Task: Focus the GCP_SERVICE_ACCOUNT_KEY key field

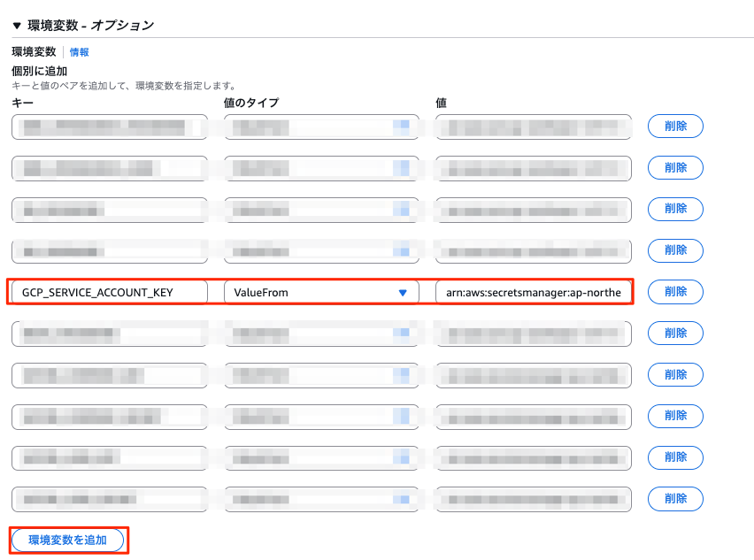Action: pos(109,292)
